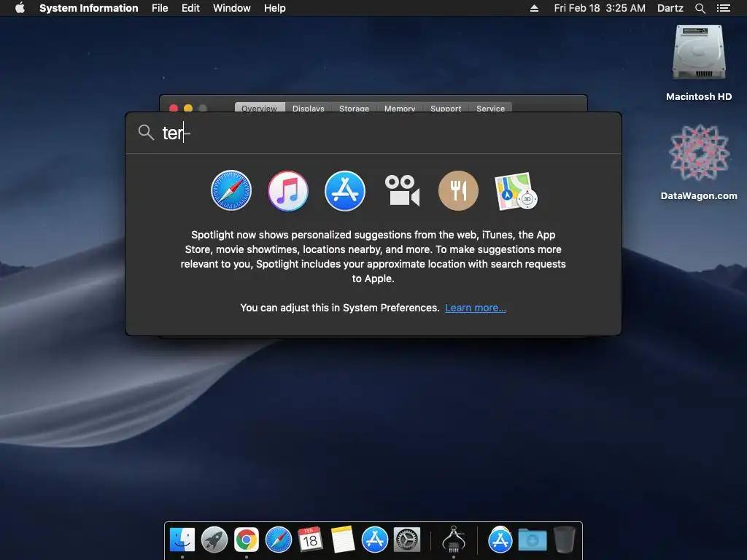The width and height of the screenshot is (747, 560).
Task: Open the 'Learn more...' link
Action: tap(476, 308)
